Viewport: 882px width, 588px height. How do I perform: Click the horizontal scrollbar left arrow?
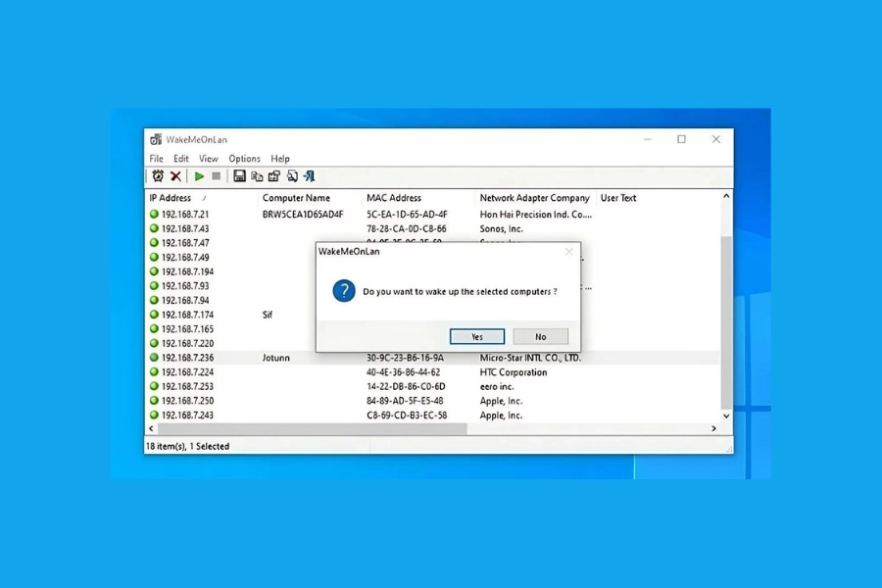coord(151,429)
